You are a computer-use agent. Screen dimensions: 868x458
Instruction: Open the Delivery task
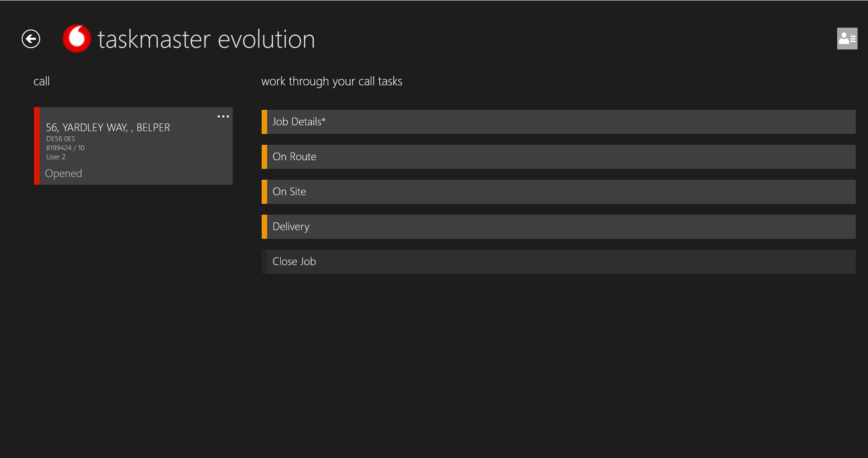tap(561, 227)
